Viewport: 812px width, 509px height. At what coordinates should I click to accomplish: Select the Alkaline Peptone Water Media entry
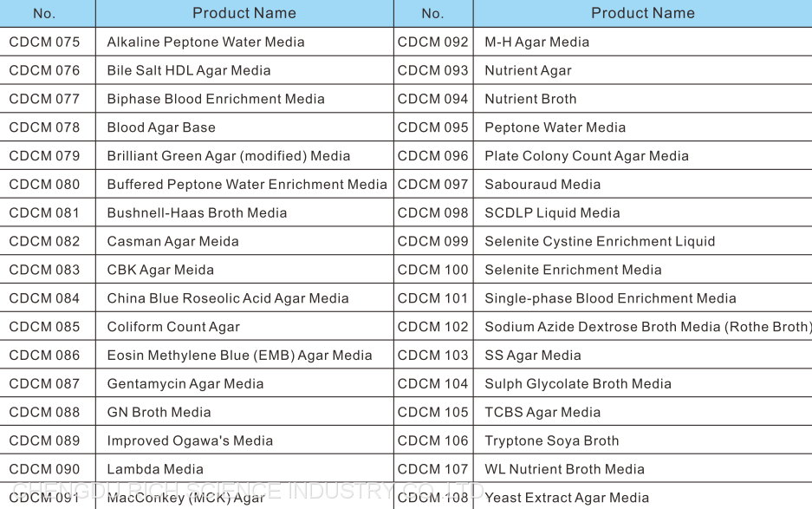(x=205, y=42)
